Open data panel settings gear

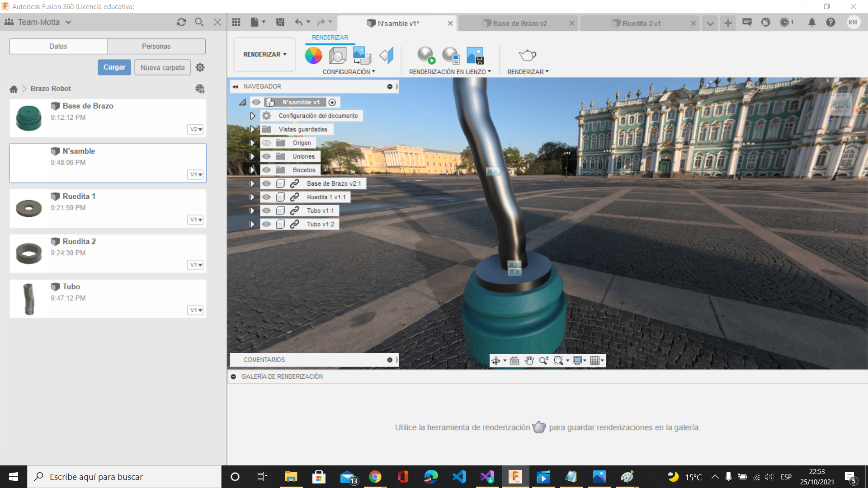(x=200, y=67)
